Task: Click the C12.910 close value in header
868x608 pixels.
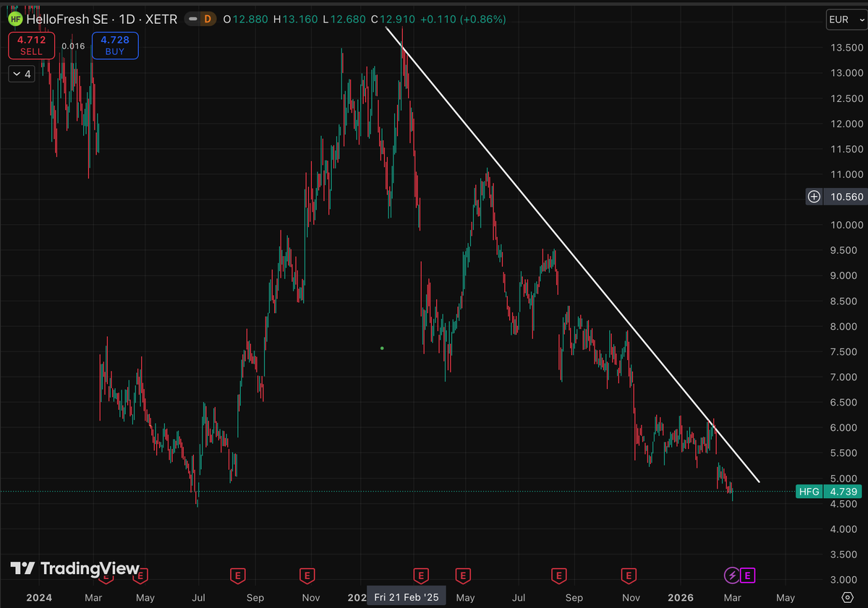Action: click(392, 20)
